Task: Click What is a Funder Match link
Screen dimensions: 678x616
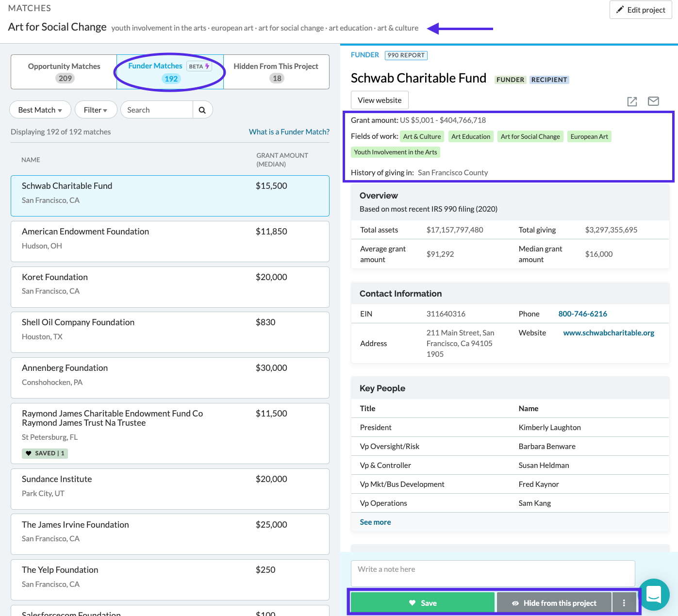Action: [x=289, y=132]
